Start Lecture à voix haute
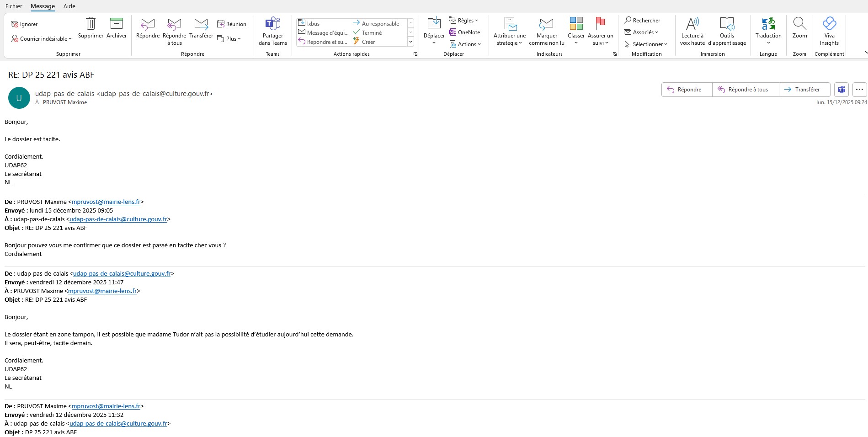Viewport: 868px width, 437px height. (692, 24)
